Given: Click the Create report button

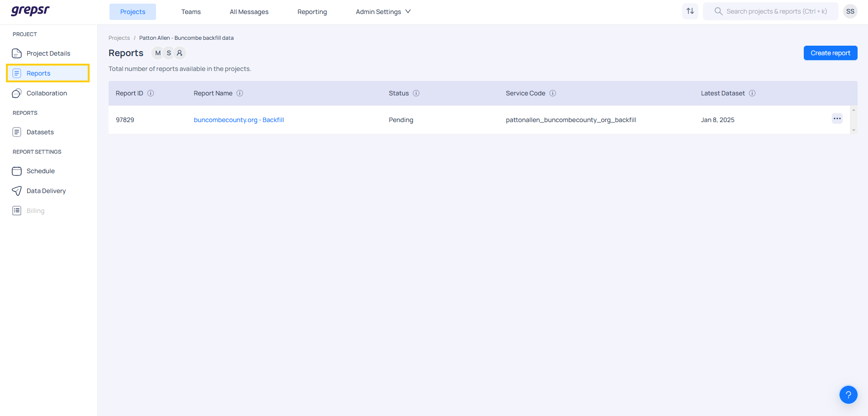Looking at the screenshot, I should (830, 53).
